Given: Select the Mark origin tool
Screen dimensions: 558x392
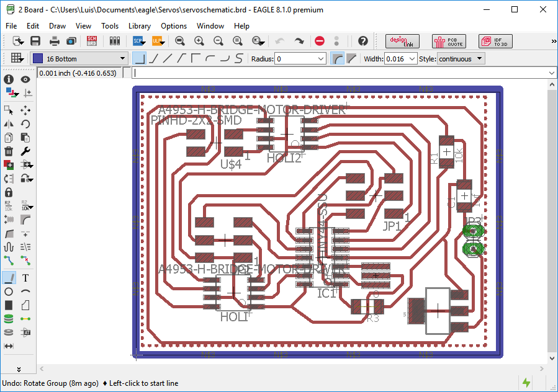Looking at the screenshot, I should [x=28, y=93].
